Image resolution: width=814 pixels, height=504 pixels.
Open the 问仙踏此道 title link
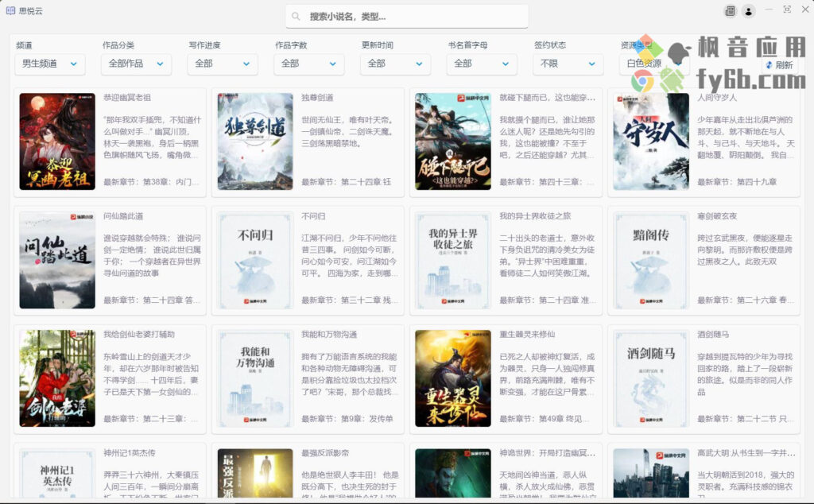tap(123, 216)
